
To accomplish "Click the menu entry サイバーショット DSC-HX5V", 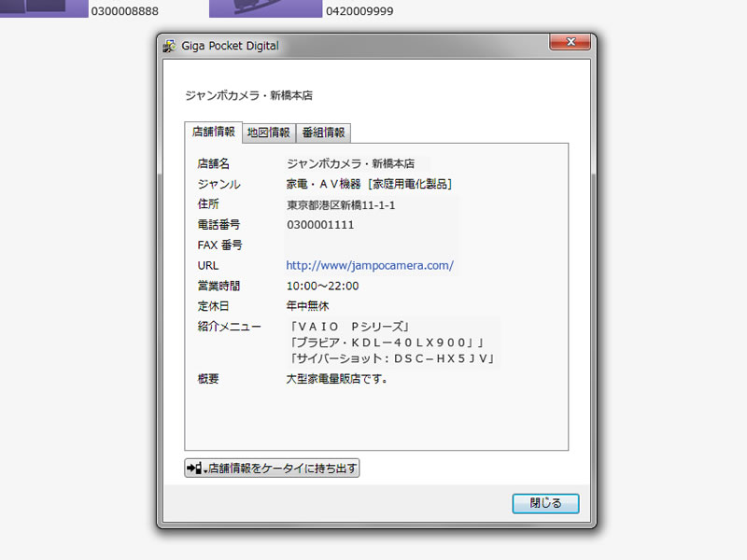I will point(392,358).
